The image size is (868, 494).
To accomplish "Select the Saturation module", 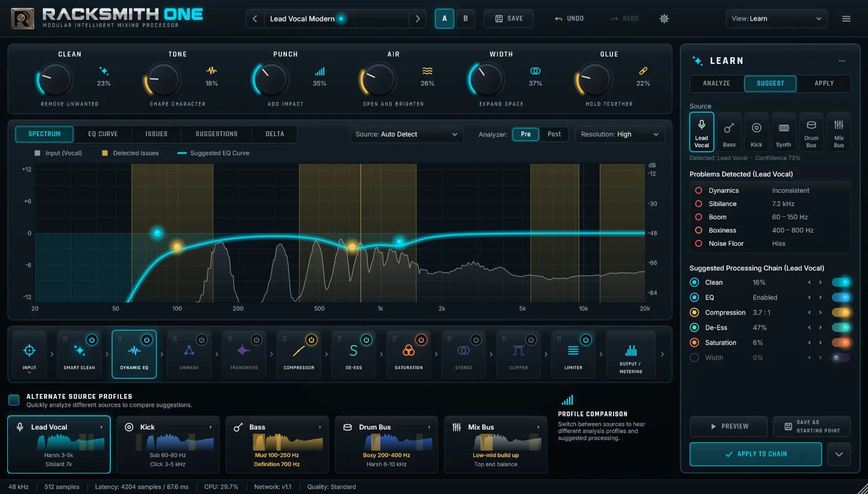I will 409,354.
